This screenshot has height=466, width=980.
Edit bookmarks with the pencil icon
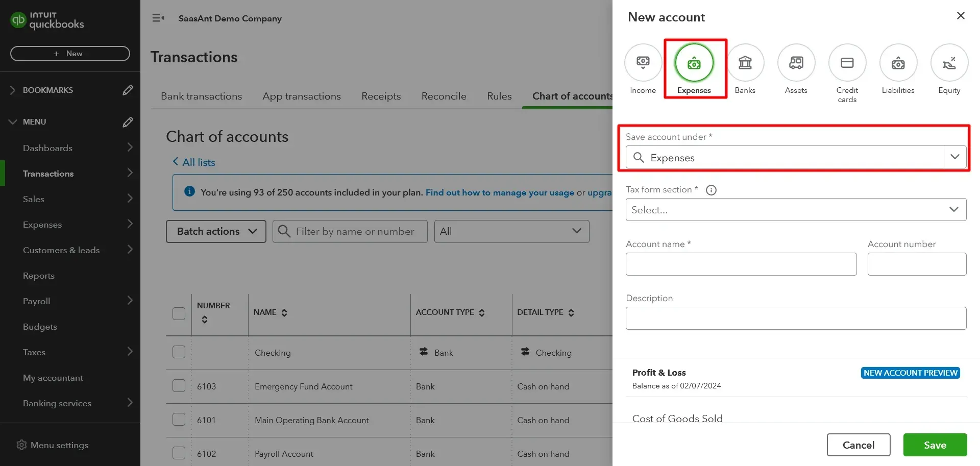coord(128,90)
